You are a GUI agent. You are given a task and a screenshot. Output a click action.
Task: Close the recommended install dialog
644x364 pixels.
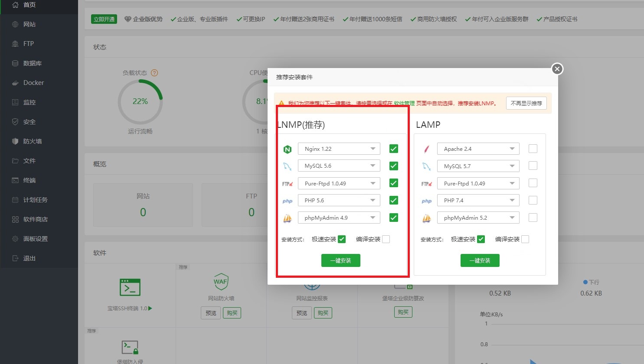coord(557,69)
